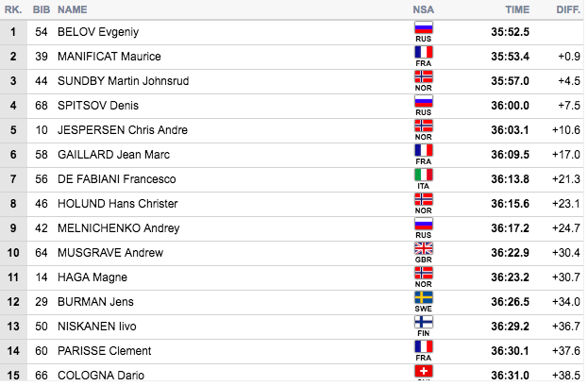The image size is (588, 386).
Task: Click the NAME column header
Action: 73,9
